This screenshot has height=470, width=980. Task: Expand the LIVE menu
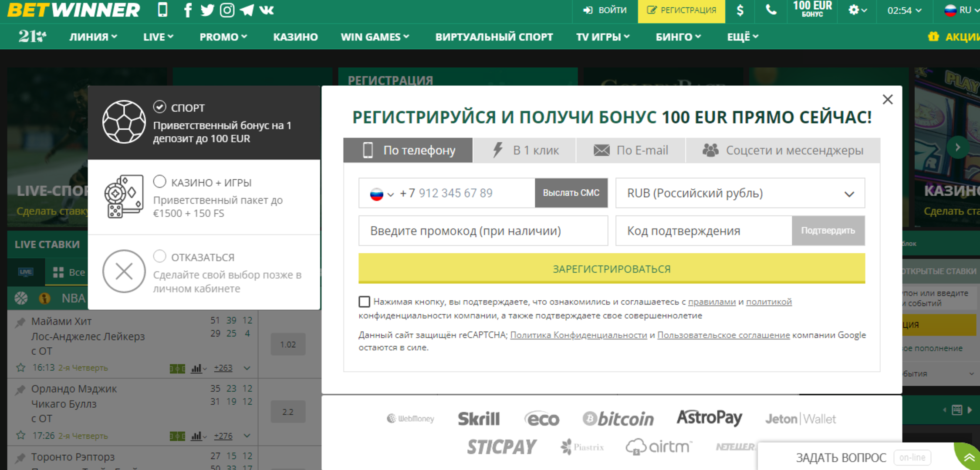point(159,37)
